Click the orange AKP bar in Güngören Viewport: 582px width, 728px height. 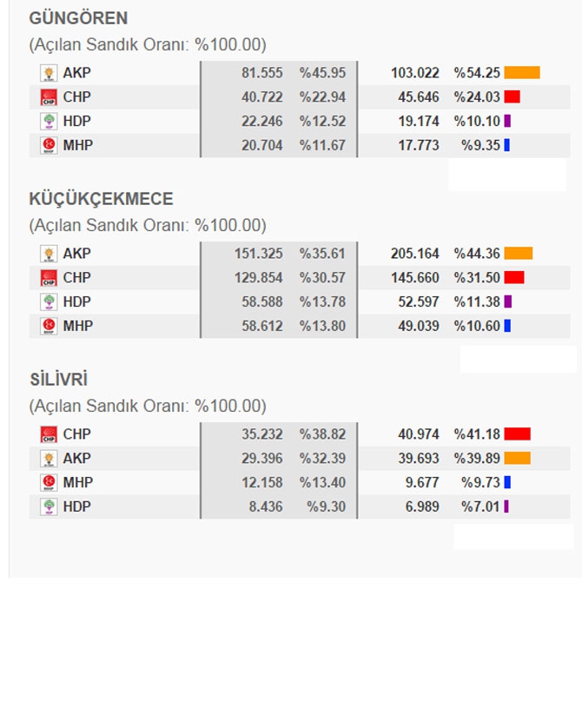pyautogui.click(x=522, y=73)
